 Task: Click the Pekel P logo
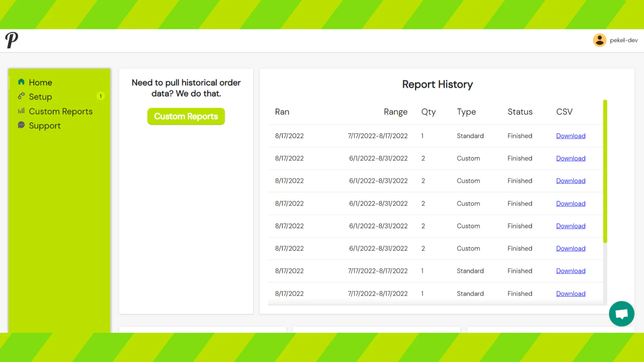coord(12,40)
